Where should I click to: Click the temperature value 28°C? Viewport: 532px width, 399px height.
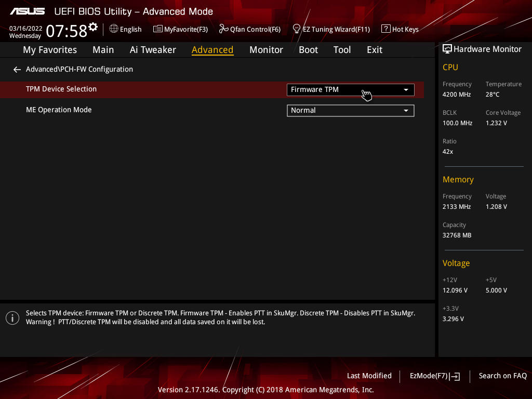(x=493, y=95)
